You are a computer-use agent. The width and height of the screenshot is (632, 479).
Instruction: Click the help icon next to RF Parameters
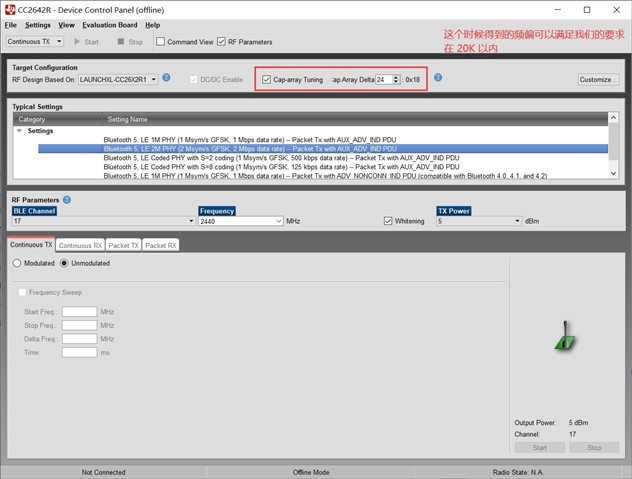pos(67,200)
